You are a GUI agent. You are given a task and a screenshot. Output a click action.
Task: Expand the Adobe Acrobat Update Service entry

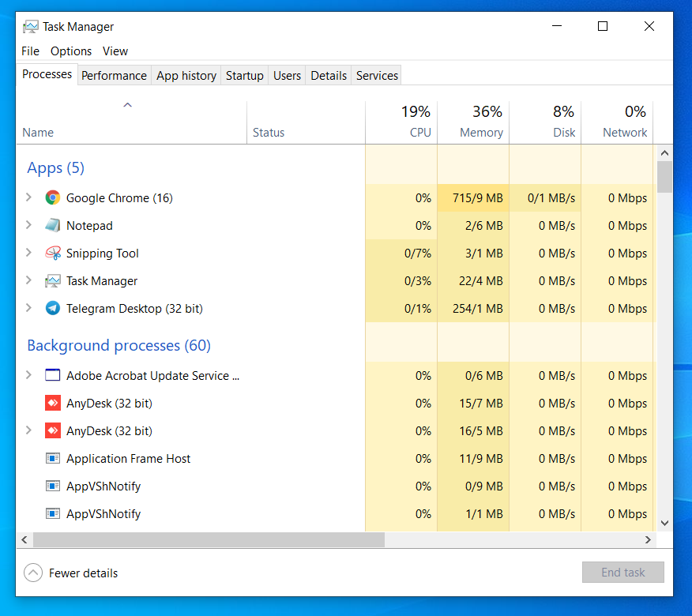[29, 376]
